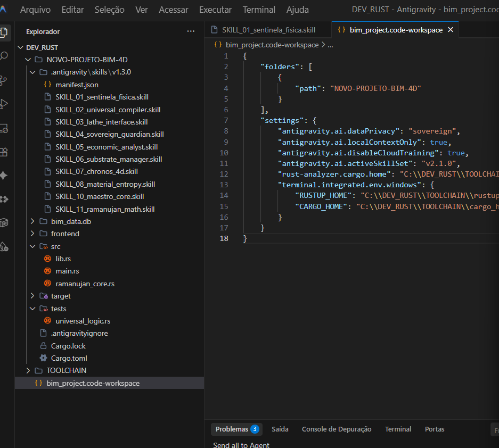Close the bim_project.code-workspace tab
This screenshot has width=499, height=448.
coord(451,30)
